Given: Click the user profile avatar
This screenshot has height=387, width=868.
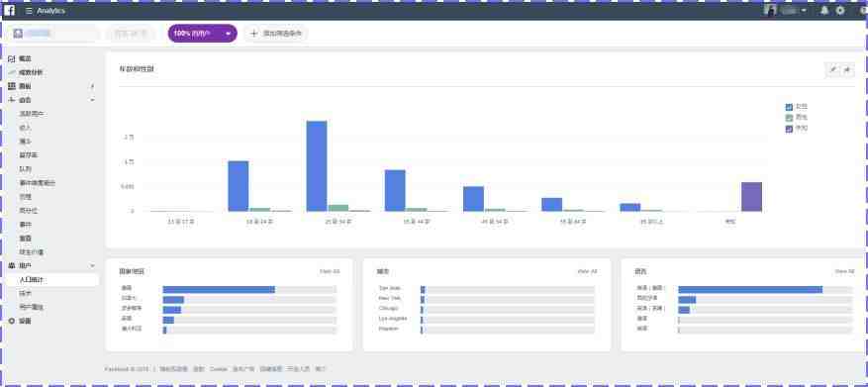Looking at the screenshot, I should 771,10.
